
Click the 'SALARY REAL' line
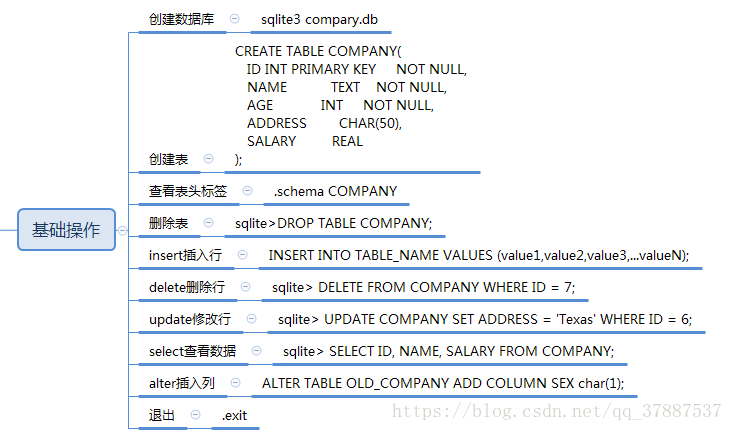click(x=305, y=141)
